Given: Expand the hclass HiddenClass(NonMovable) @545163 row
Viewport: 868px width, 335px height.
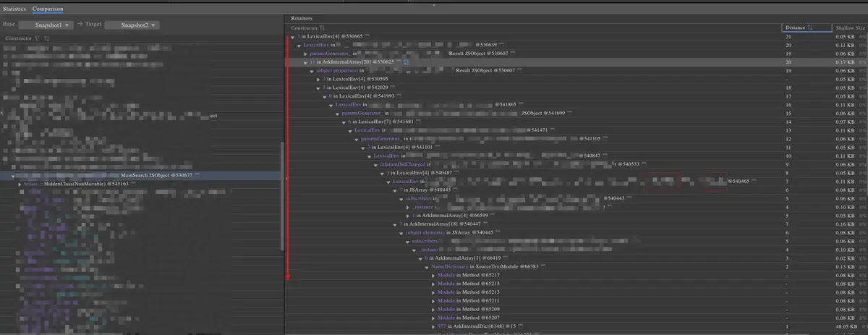Looking at the screenshot, I should [20, 185].
